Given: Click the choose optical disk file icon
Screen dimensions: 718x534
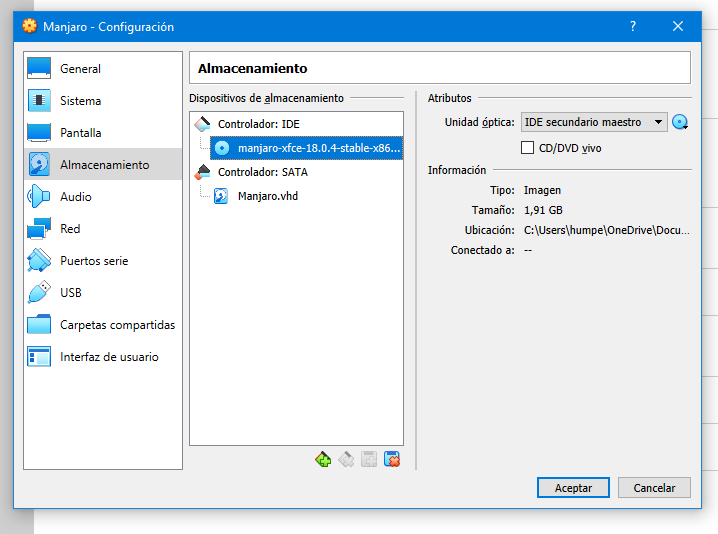Looking at the screenshot, I should coord(680,122).
